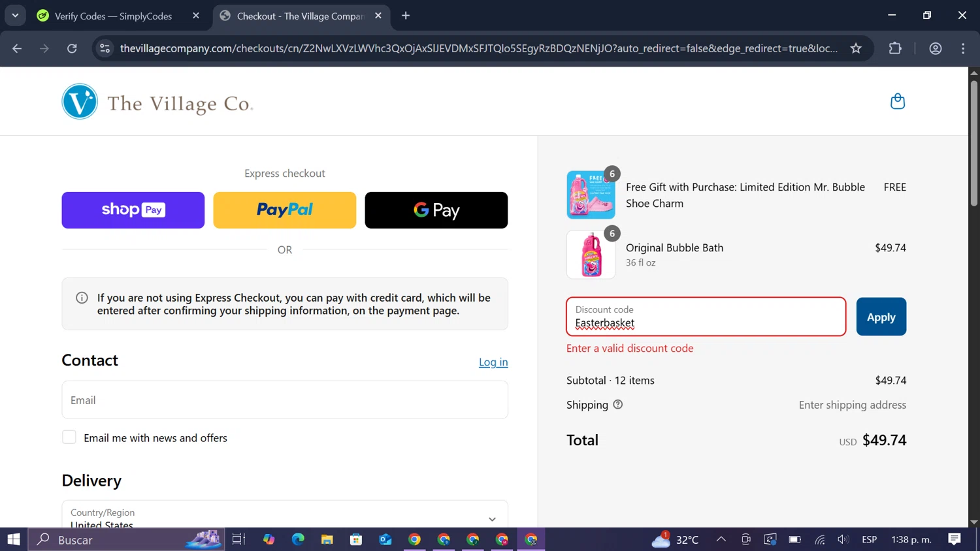Click the 'Subtotal · 12 items' line
The image size is (980, 551).
point(610,380)
